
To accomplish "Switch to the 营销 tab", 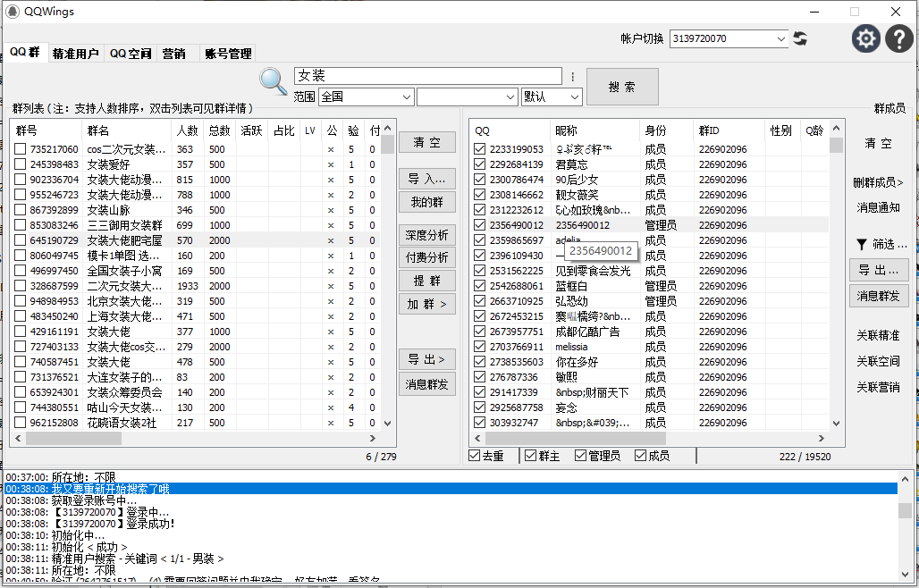I will (174, 54).
